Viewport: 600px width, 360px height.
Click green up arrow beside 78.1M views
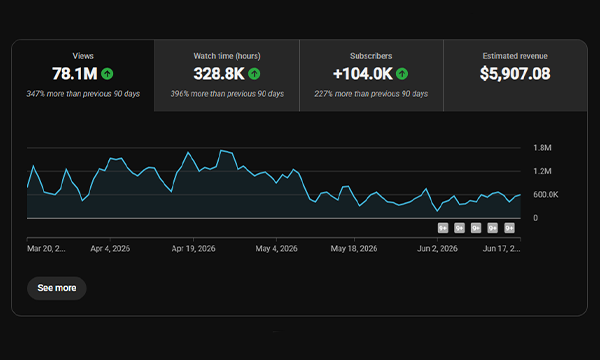coord(107,73)
